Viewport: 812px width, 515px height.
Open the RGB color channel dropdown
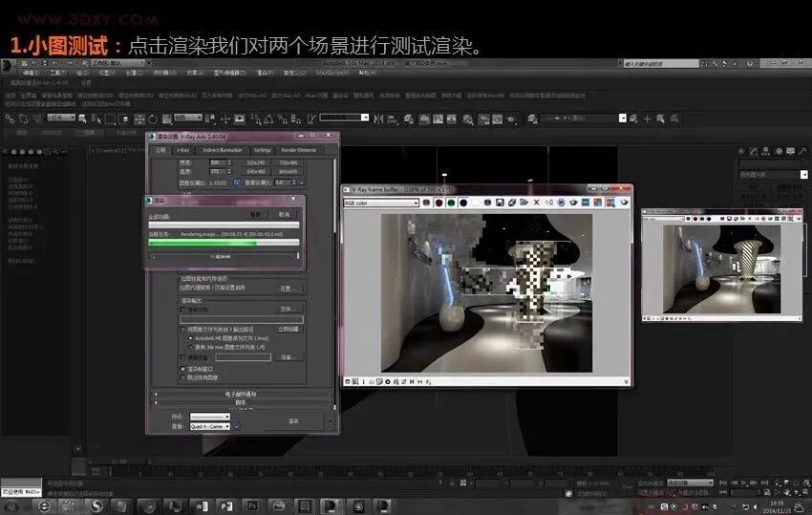(x=381, y=204)
